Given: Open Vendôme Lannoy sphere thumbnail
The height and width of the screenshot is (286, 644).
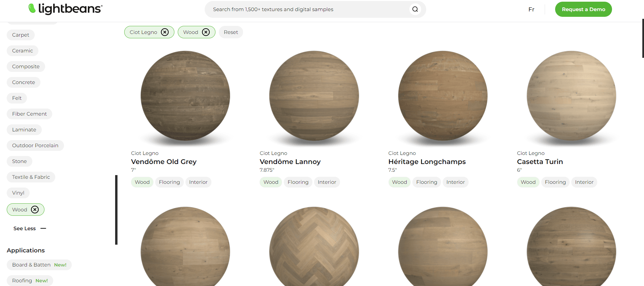Looking at the screenshot, I should click(314, 96).
